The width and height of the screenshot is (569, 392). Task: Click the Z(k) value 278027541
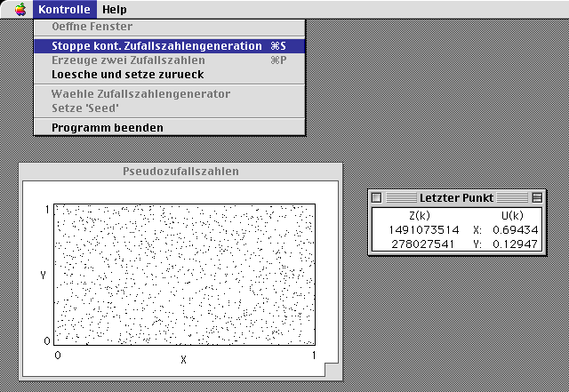423,244
